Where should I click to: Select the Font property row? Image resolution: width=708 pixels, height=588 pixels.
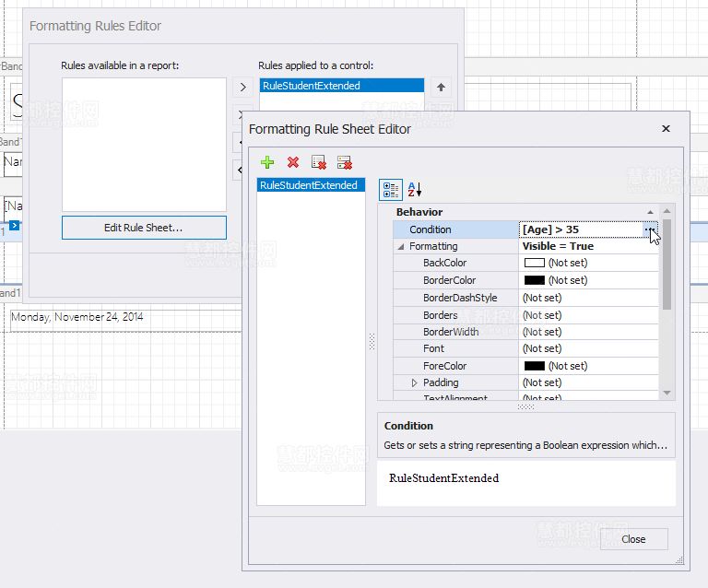(525, 348)
